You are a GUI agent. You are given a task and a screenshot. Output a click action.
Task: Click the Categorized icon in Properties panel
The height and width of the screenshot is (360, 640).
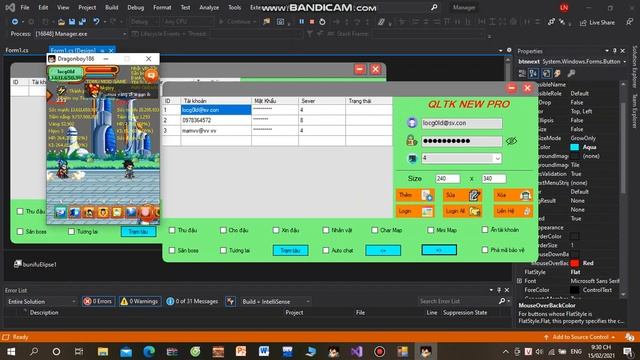point(522,73)
